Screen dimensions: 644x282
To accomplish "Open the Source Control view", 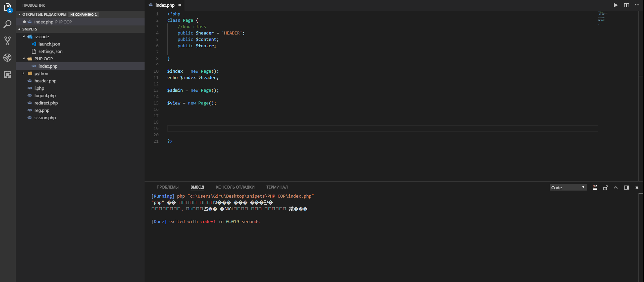I will pos(7,41).
